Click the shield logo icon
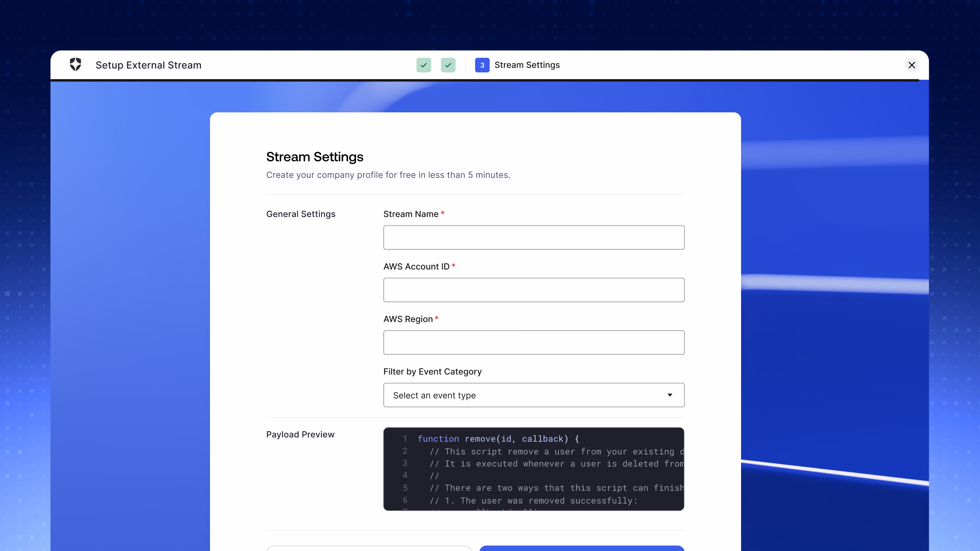Viewport: 980px width, 551px height. (75, 65)
